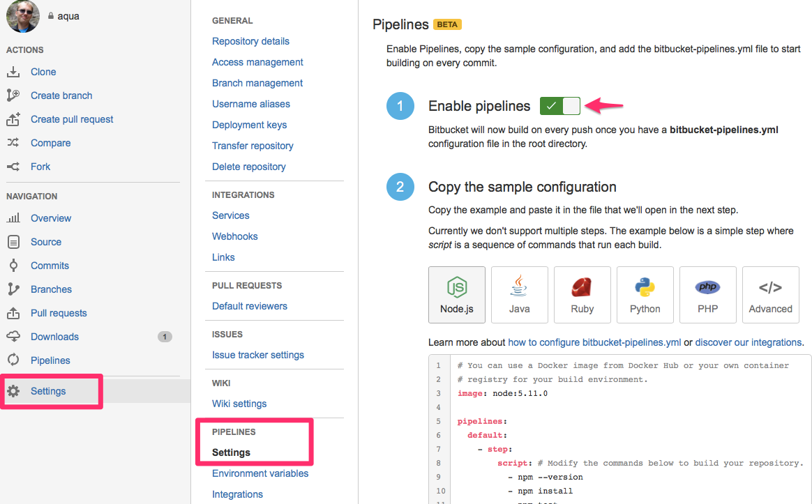812x504 pixels.
Task: Open Settings in the left sidebar
Action: click(48, 391)
